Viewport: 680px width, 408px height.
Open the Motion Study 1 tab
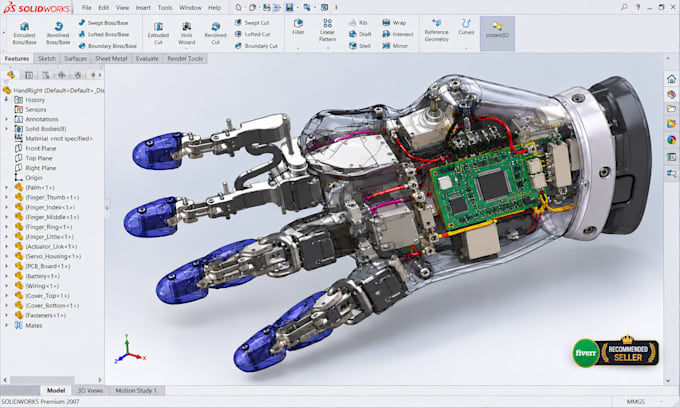tap(136, 390)
